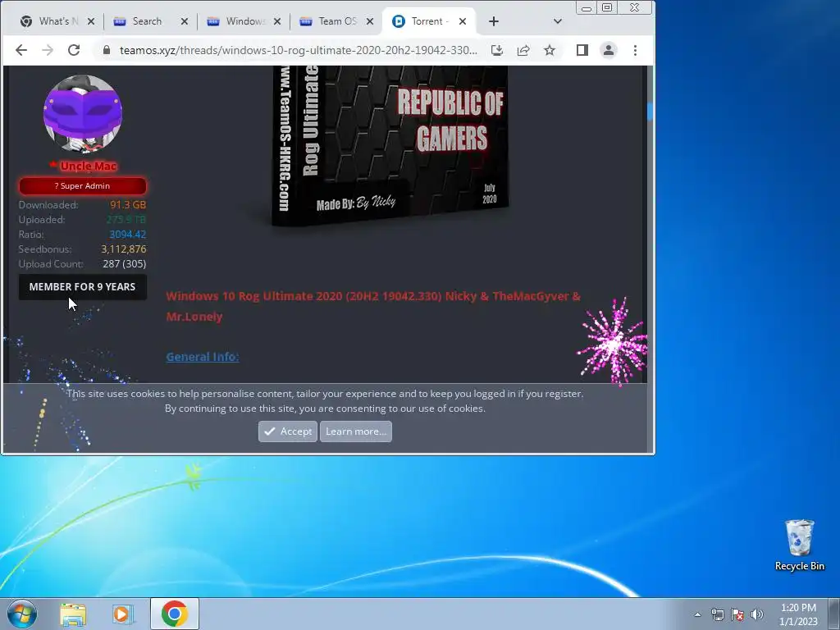840x630 pixels.
Task: Click the Downloaded value 91.3 GB
Action: [128, 204]
